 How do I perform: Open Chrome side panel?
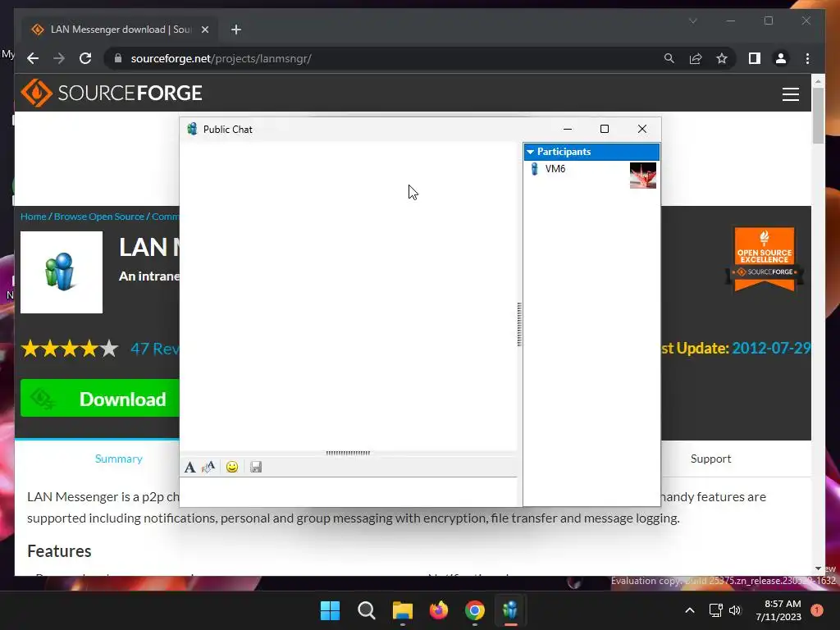(755, 58)
